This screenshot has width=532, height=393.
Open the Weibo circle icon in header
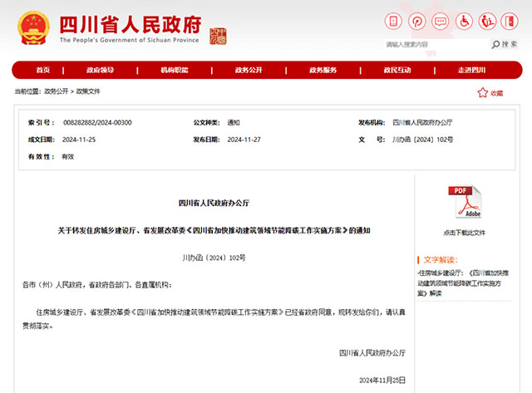coord(417,20)
